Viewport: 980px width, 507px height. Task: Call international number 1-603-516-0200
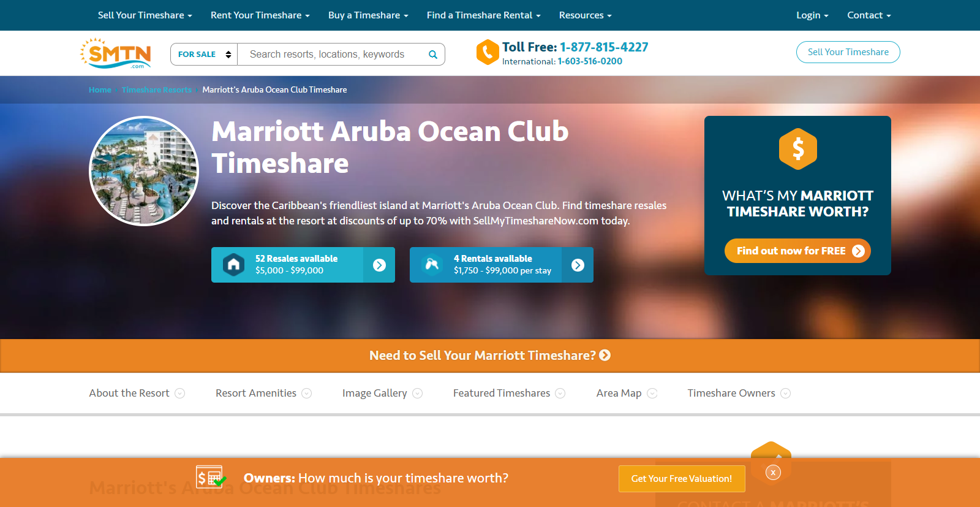tap(590, 61)
